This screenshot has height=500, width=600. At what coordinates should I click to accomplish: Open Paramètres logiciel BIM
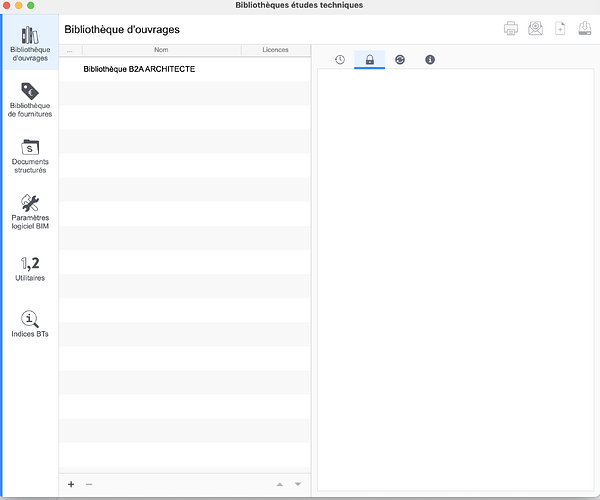coord(30,210)
